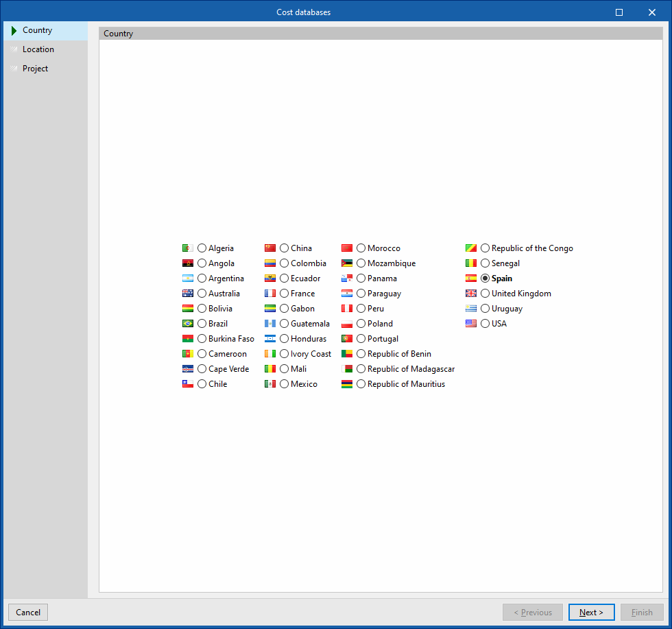Click the Honduras flag icon
This screenshot has height=629, width=672.
[270, 339]
